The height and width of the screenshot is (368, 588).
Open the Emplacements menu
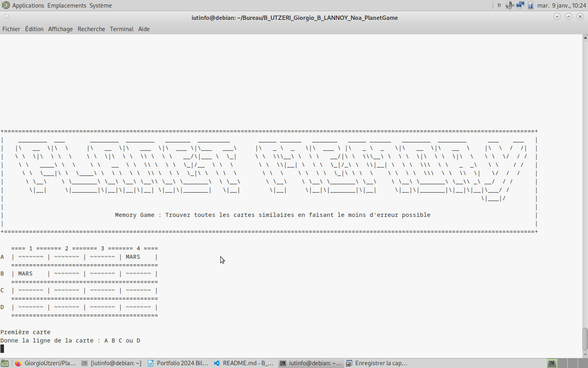[67, 6]
